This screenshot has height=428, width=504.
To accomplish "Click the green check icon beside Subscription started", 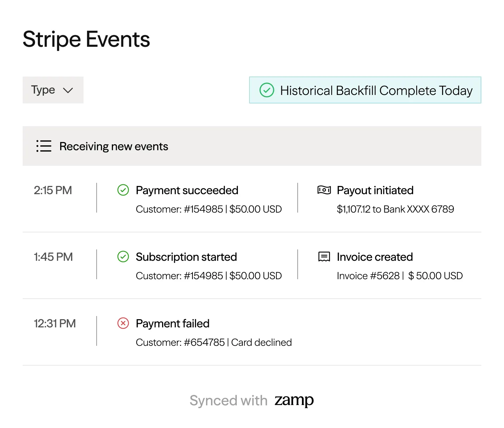I will coord(123,257).
